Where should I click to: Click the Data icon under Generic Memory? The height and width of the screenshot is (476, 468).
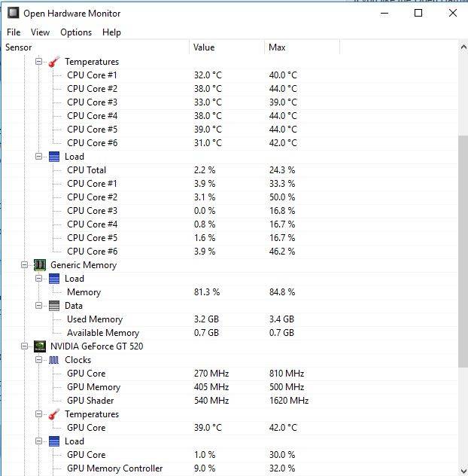click(54, 306)
